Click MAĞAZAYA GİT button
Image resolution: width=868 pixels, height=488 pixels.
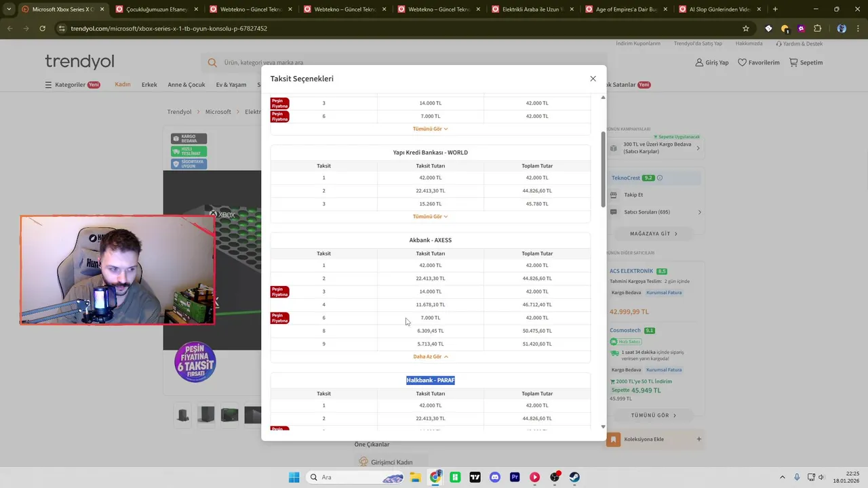[654, 234]
